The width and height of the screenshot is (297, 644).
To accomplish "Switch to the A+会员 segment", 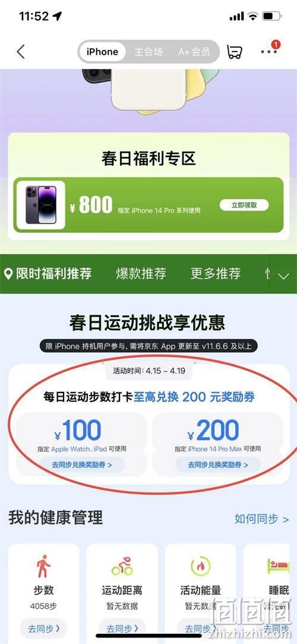I will 194,52.
